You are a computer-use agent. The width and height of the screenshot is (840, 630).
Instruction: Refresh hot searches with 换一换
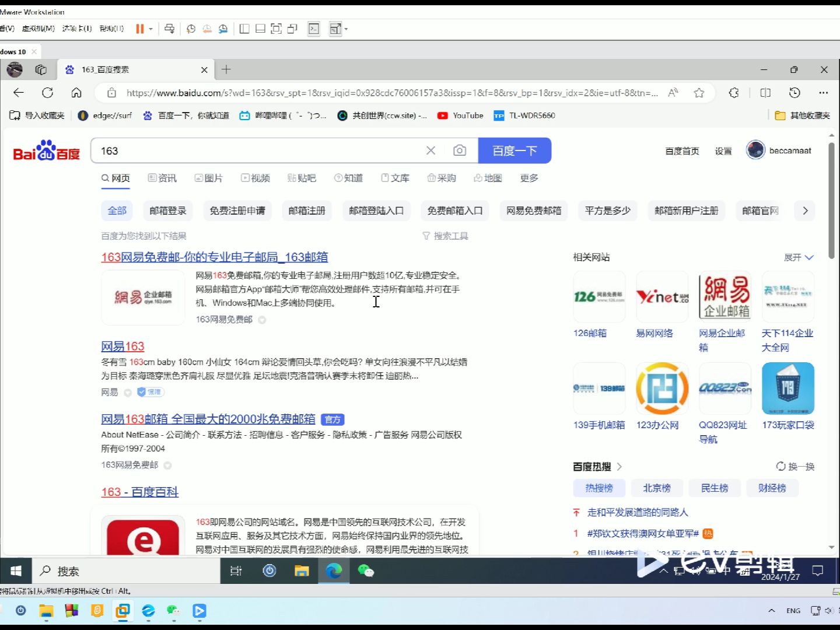tap(795, 466)
